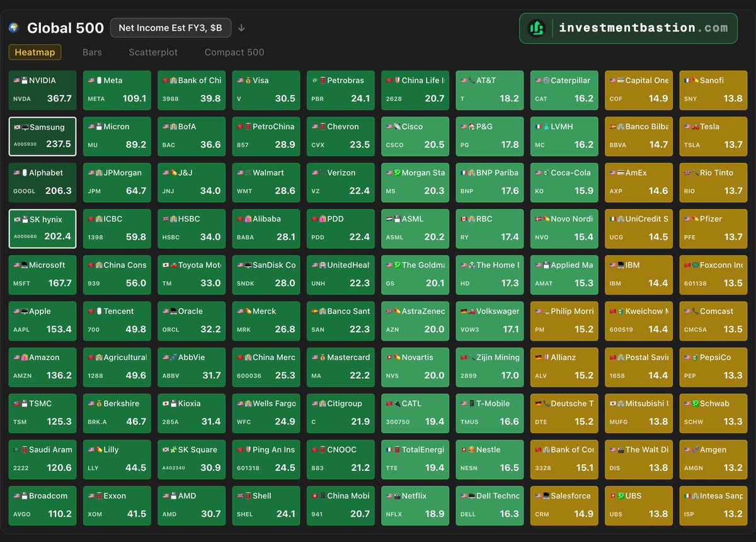
Task: Open the Net Income Est FY3 metric dropdown
Action: point(171,28)
